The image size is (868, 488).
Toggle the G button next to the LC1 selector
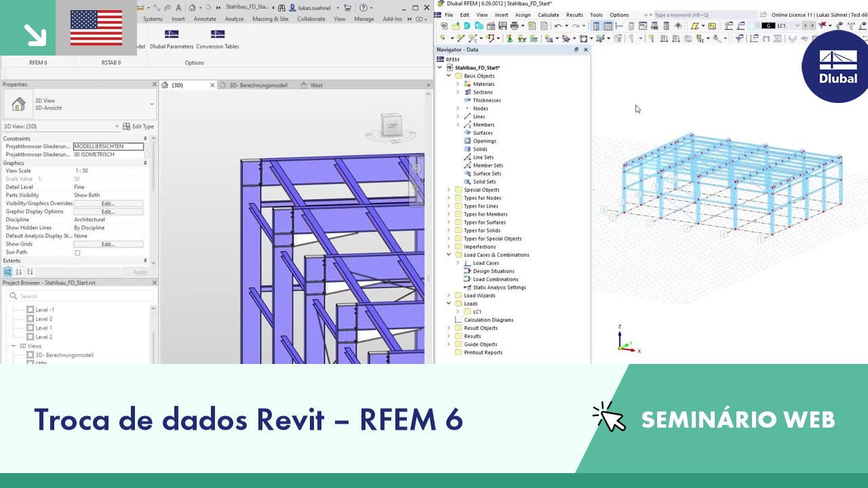click(769, 25)
